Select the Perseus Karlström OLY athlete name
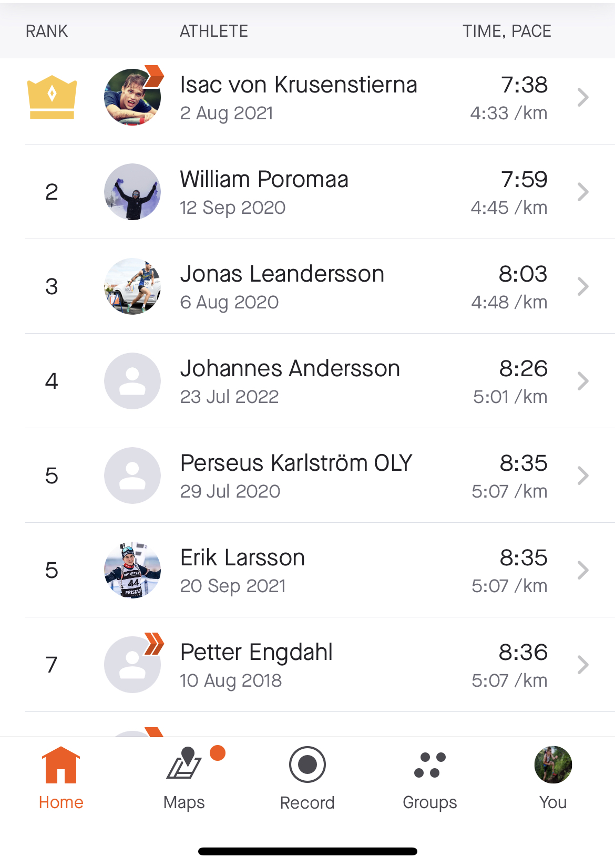This screenshot has height=868, width=615. [x=296, y=463]
